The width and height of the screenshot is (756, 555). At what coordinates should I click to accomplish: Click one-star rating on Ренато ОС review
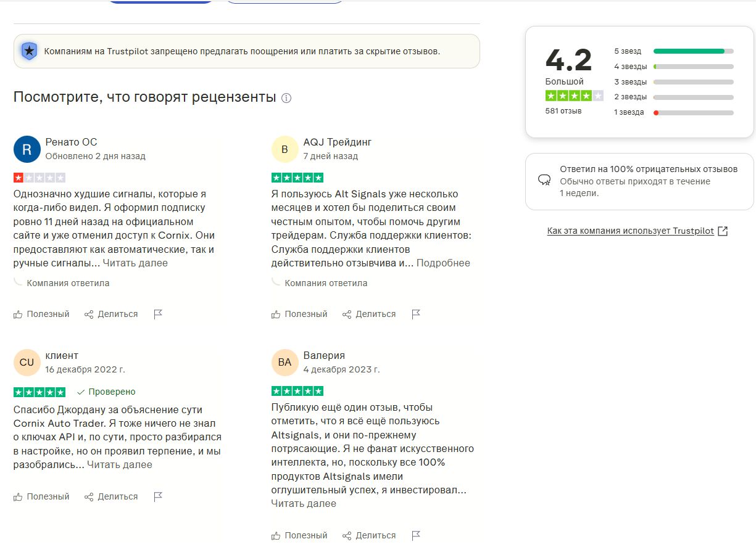[39, 178]
